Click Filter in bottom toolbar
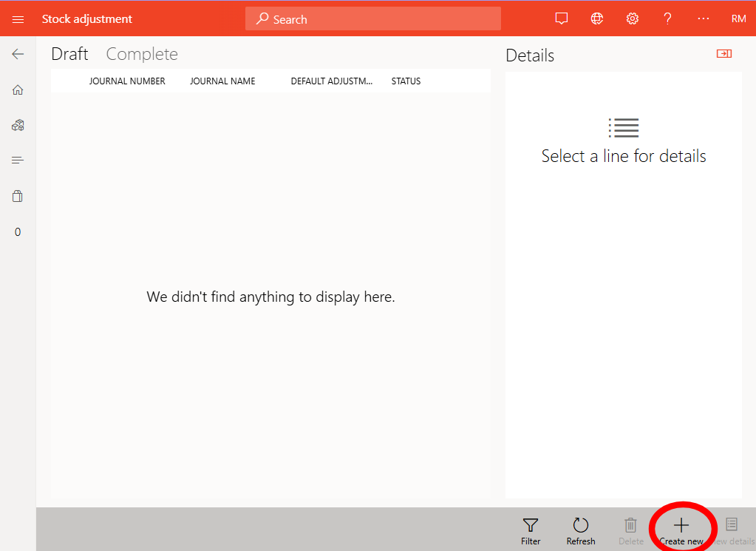The width and height of the screenshot is (756, 551). [531, 530]
